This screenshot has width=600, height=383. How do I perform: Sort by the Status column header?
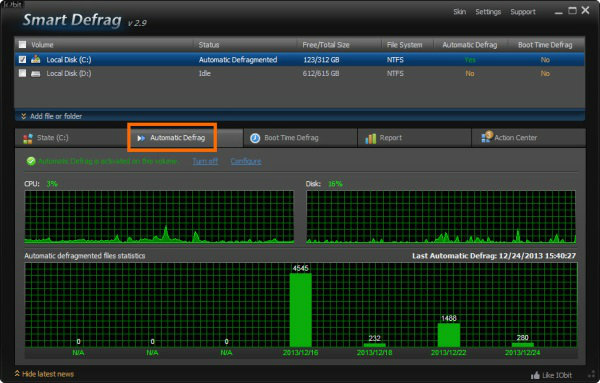tap(209, 45)
